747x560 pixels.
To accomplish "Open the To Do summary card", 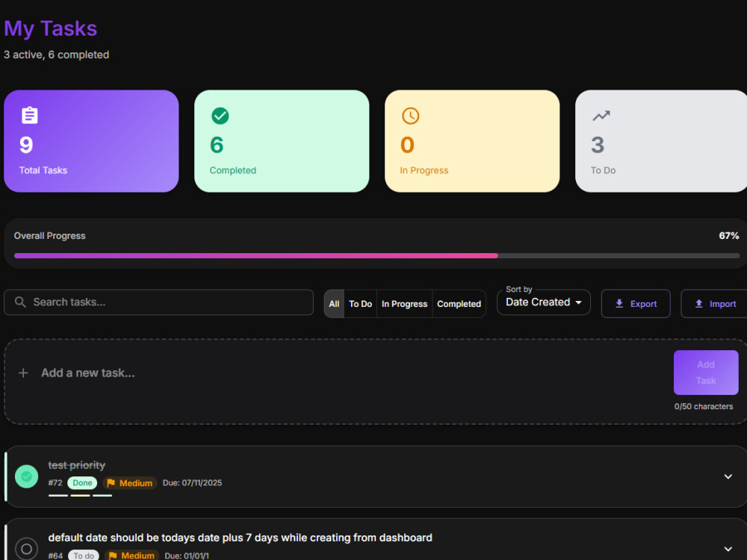I will (x=661, y=141).
